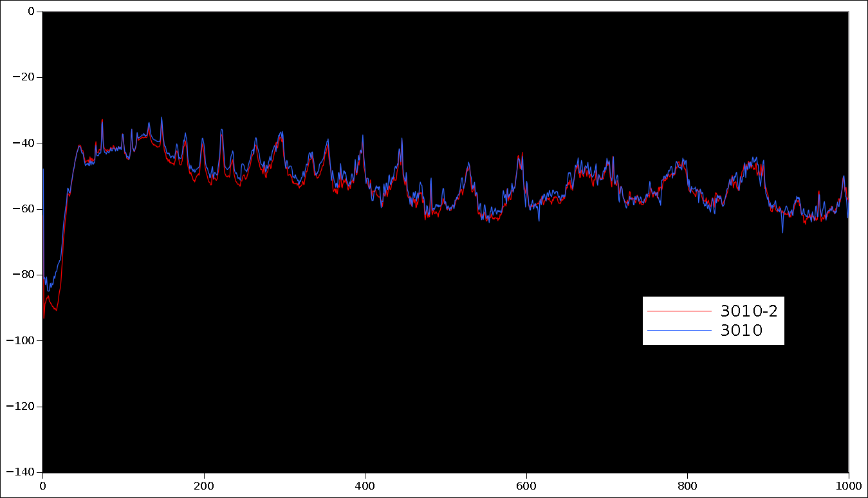Click the line sample next to 3010
Viewport: 868px width, 498px height.
tap(679, 331)
